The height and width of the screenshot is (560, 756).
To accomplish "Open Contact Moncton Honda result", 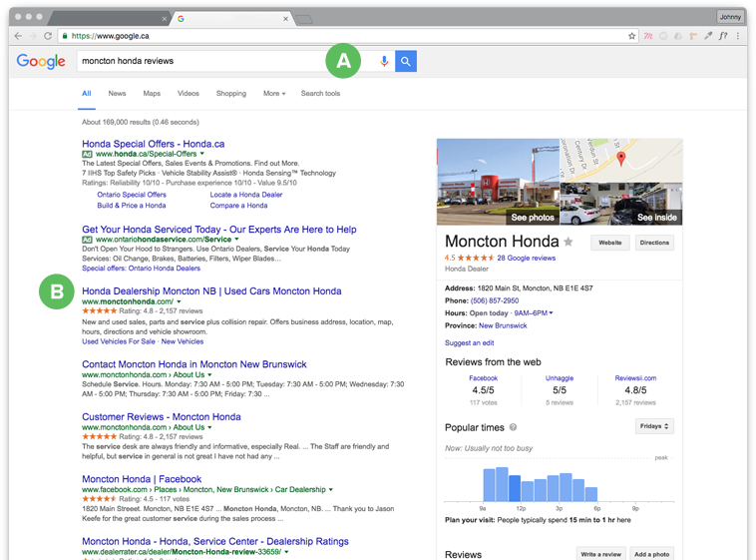I will pos(194,364).
